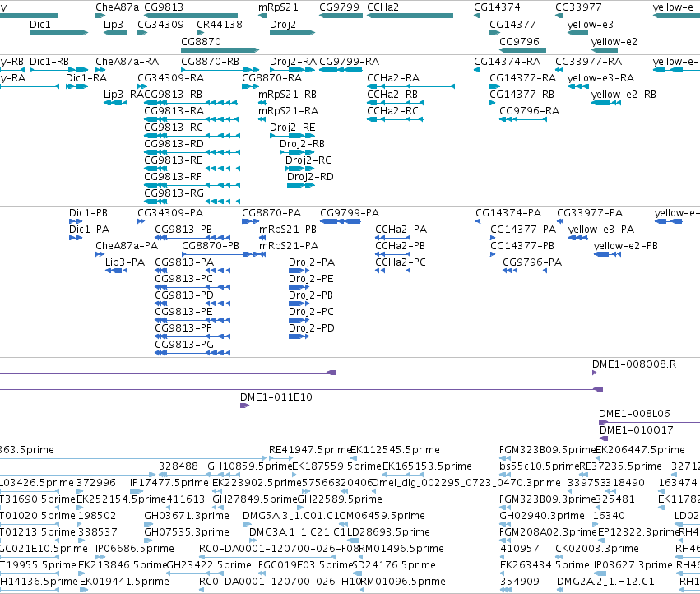
Task: Click transcript label CG14377-RB
Action: [522, 95]
